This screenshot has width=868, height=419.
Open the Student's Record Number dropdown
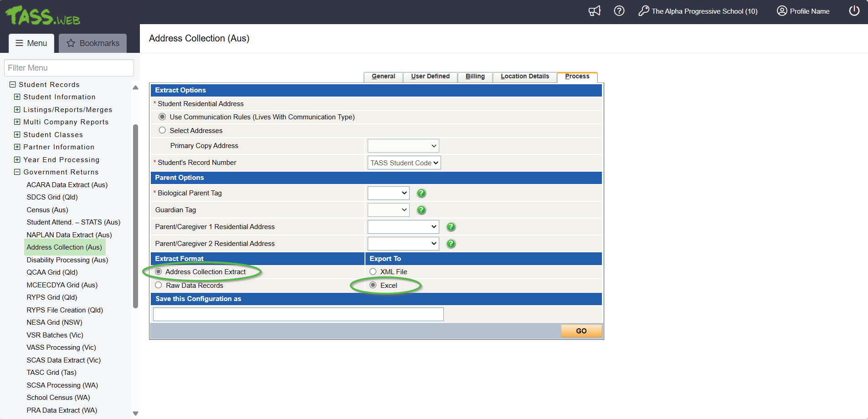pos(404,163)
